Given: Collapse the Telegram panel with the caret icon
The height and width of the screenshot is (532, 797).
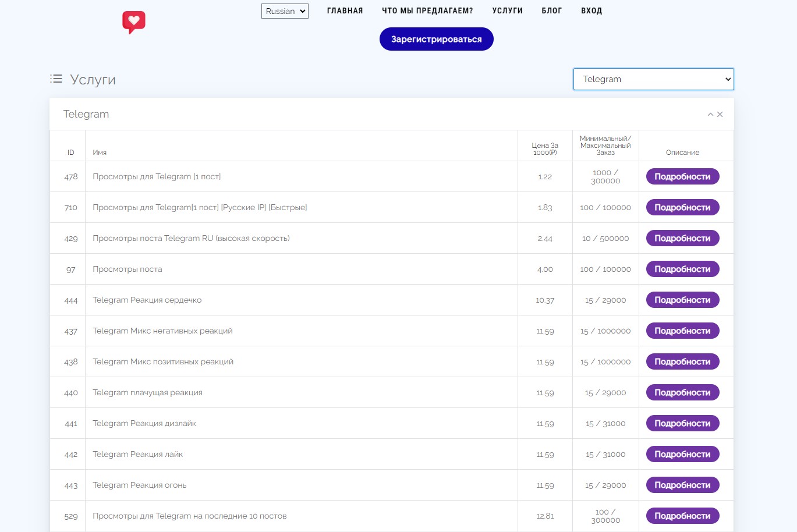Looking at the screenshot, I should click(710, 115).
